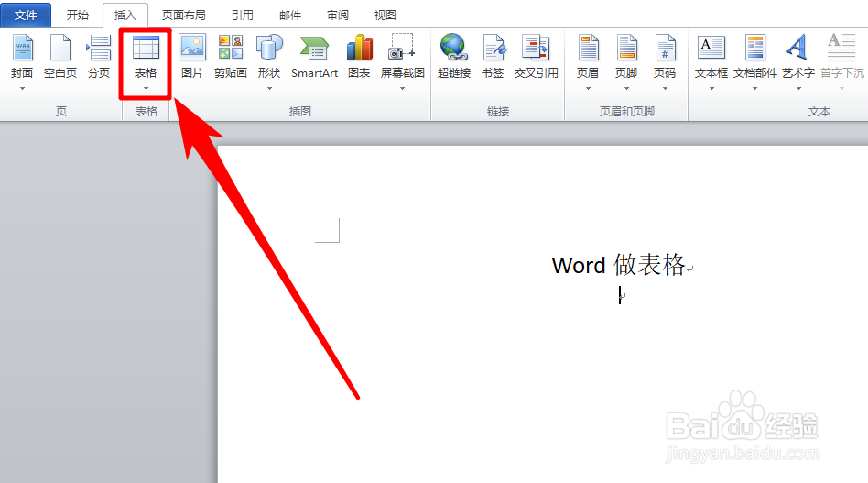Image resolution: width=868 pixels, height=483 pixels.
Task: Click the 'Word 做表格' title text
Action: click(618, 265)
